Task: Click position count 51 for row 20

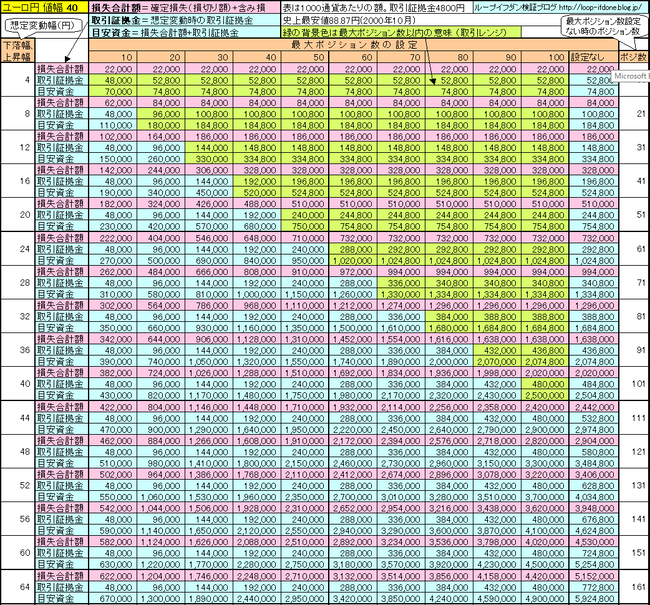Action: click(634, 215)
